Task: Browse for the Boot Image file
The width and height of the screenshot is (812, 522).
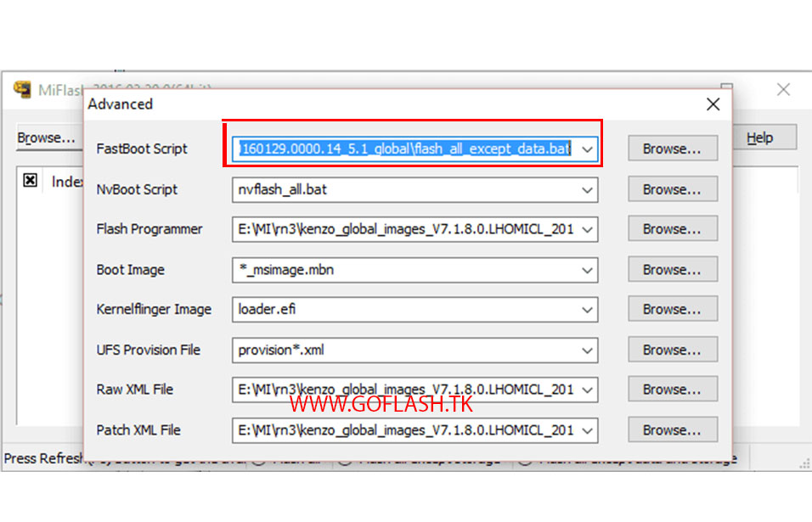Action: [x=672, y=270]
